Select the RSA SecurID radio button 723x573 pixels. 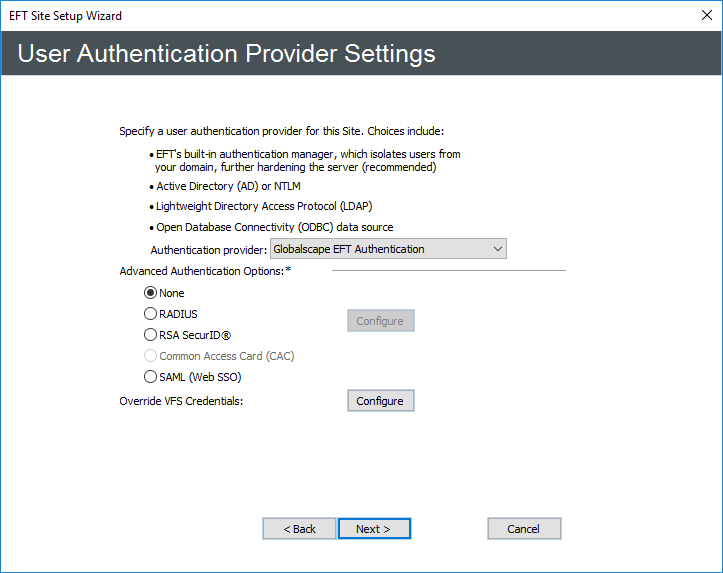click(151, 335)
